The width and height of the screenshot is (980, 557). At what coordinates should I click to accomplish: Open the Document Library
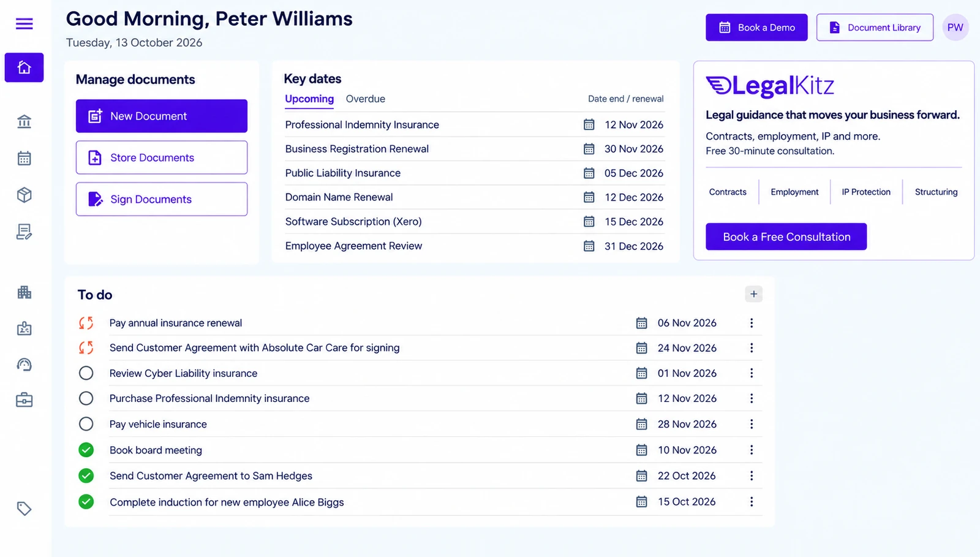click(x=875, y=28)
